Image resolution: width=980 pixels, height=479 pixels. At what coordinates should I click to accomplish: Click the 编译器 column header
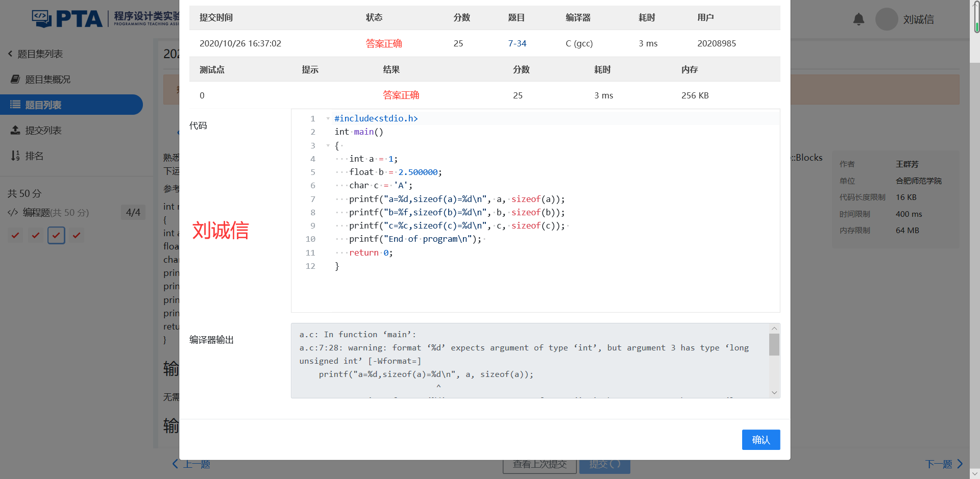[x=578, y=17]
